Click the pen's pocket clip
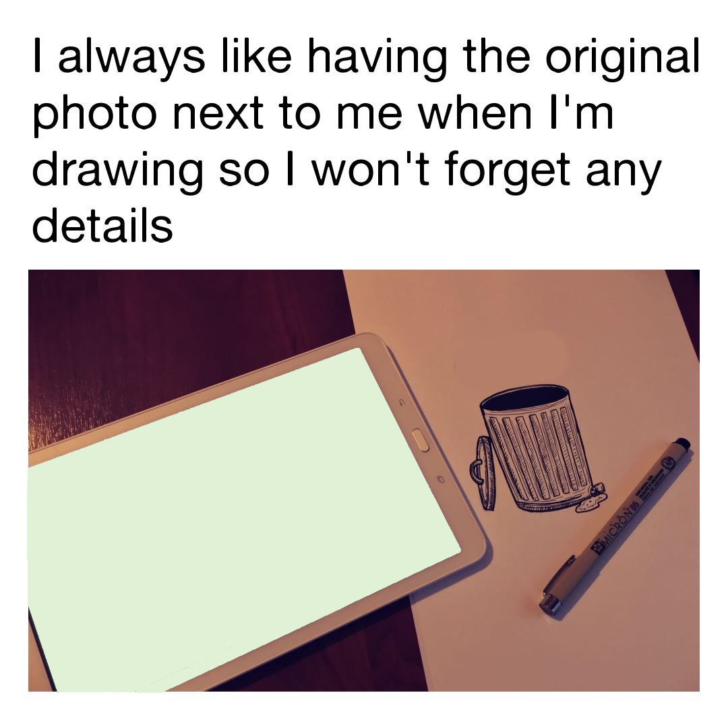 click(x=559, y=574)
